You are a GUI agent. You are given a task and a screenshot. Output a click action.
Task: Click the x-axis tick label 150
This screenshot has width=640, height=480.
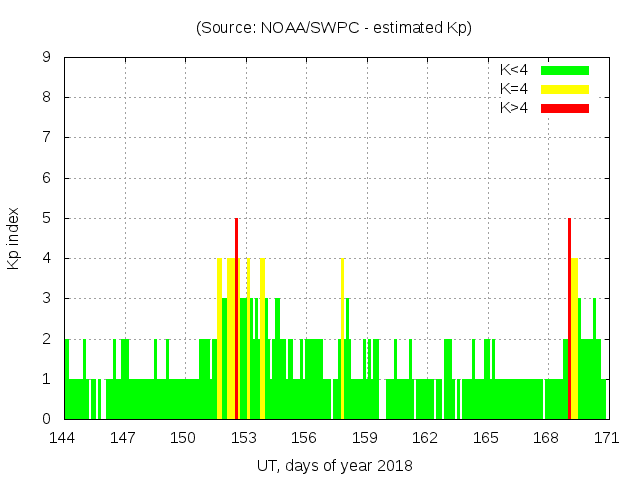coord(184,438)
